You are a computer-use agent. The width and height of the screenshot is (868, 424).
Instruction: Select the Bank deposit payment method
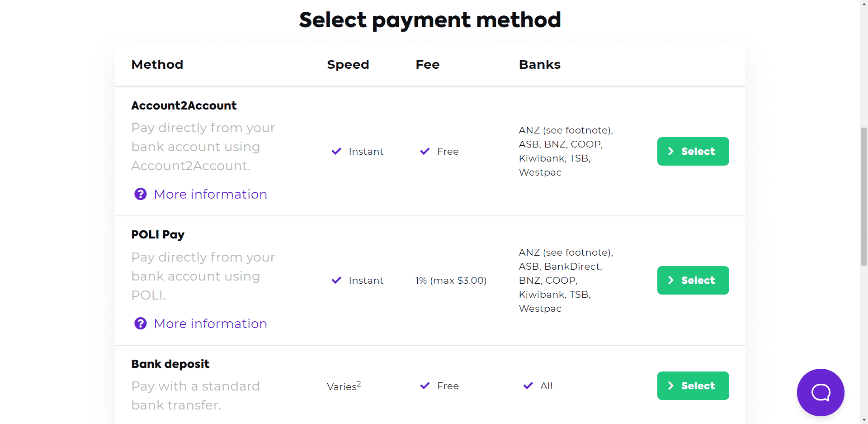[693, 386]
